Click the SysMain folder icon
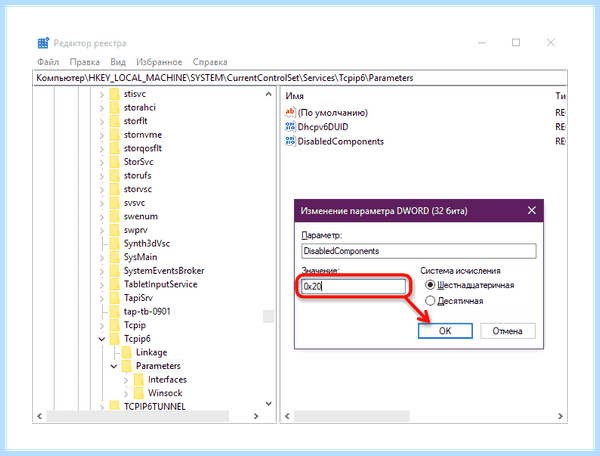600x456 pixels. coord(114,257)
